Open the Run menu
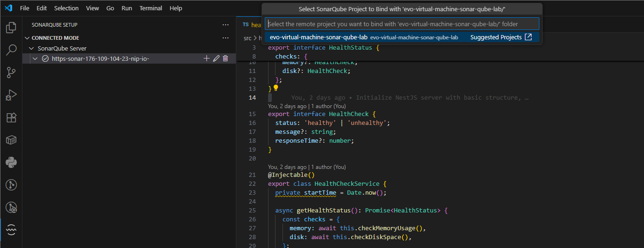This screenshot has width=644, height=248. pyautogui.click(x=127, y=8)
